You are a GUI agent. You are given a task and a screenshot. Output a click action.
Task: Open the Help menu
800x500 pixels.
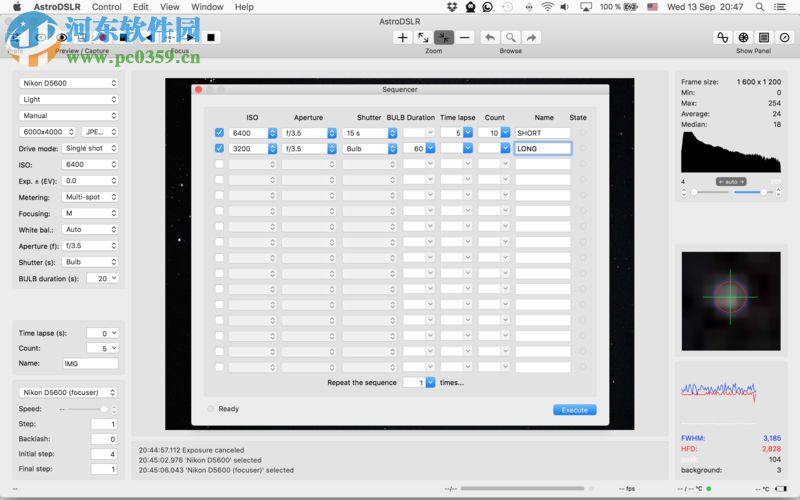[244, 7]
